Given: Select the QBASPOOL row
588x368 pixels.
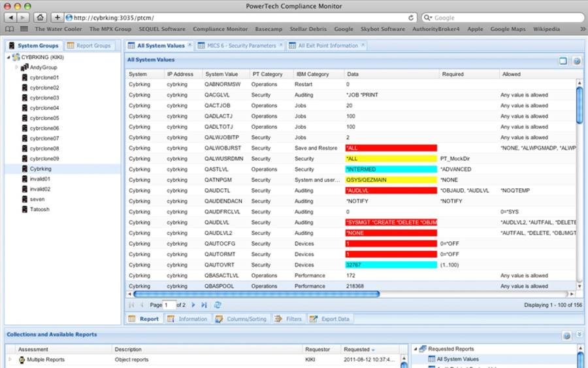Looking at the screenshot, I should pos(351,286).
